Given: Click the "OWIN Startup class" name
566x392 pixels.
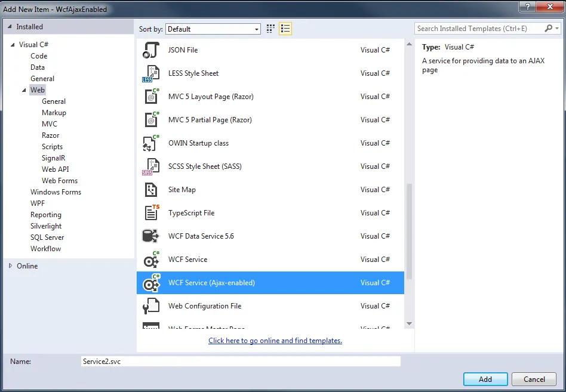Looking at the screenshot, I should 199,143.
